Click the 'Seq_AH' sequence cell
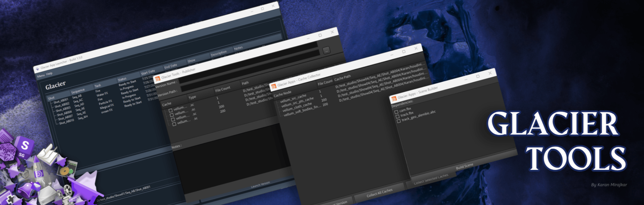This screenshot has width=644, height=205. (x=83, y=117)
